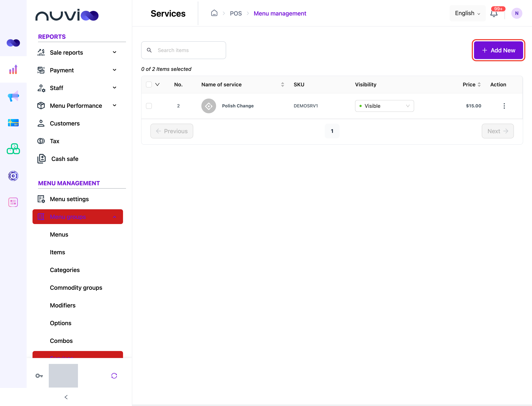Go to home via breadcrumb house icon

pos(214,13)
